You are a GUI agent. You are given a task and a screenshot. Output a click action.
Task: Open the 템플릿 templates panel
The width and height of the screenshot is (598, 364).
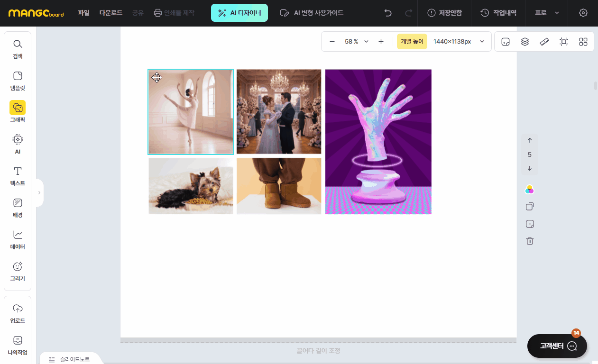coord(18,81)
